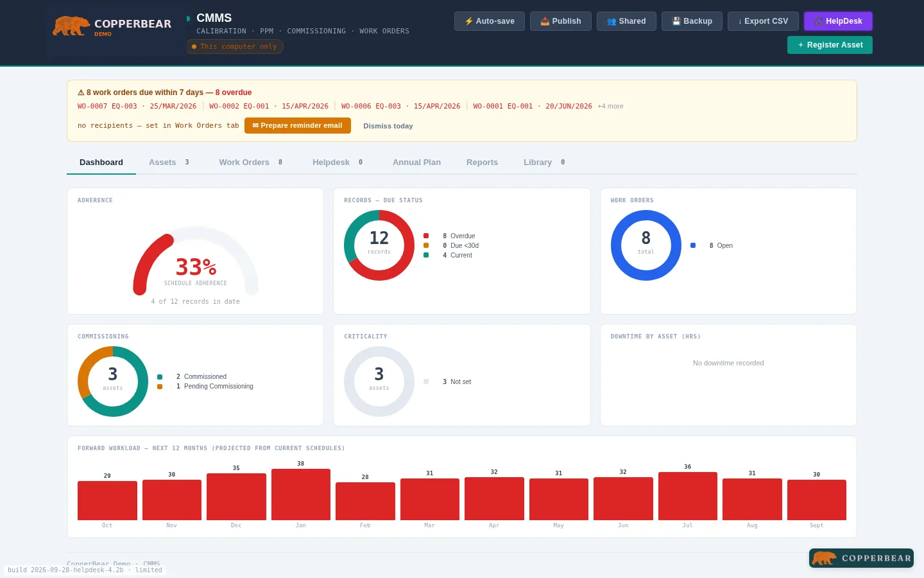Click the 3 assets commissioning donut
Viewport: 924px width, 578px height.
113,381
